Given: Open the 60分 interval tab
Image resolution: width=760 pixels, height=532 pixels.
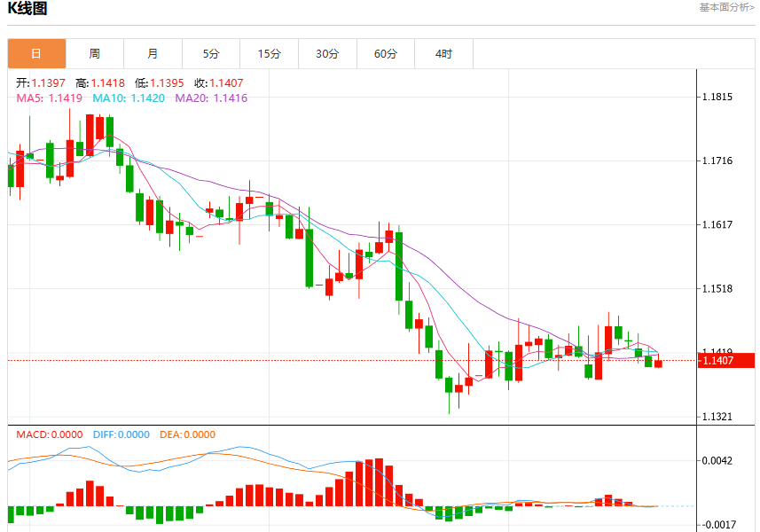Looking at the screenshot, I should pos(386,54).
